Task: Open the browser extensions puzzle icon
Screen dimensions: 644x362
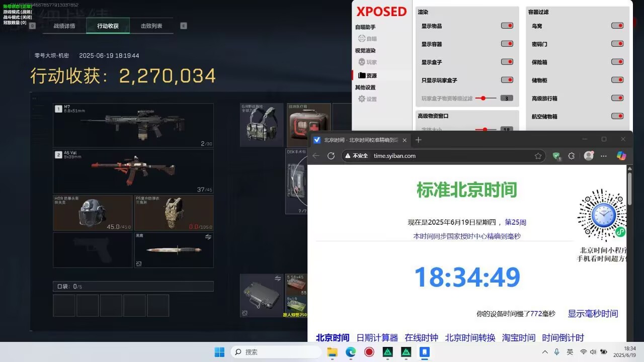Action: point(572,156)
